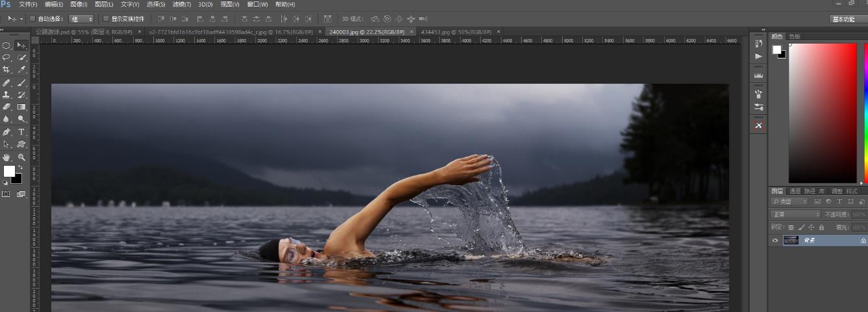This screenshot has width=868, height=312.
Task: Select the Pen tool
Action: 6,132
